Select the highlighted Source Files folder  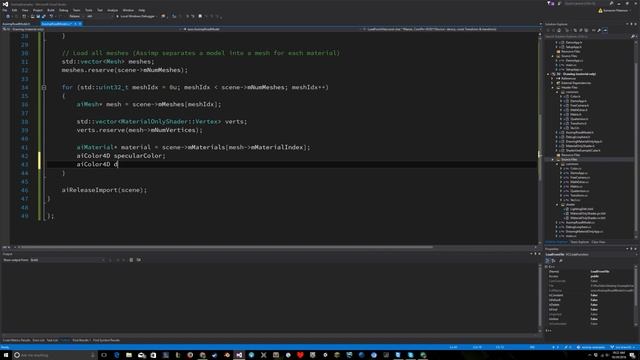(x=569, y=160)
